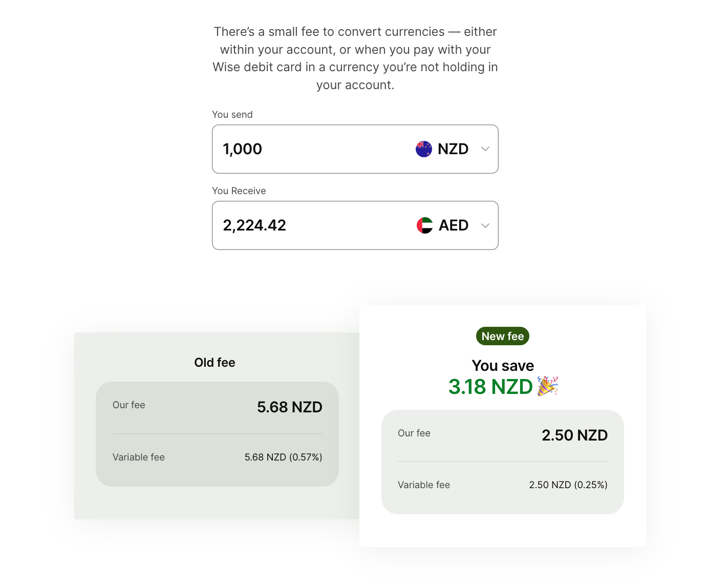
Task: Open the AED currency selector
Action: [453, 225]
